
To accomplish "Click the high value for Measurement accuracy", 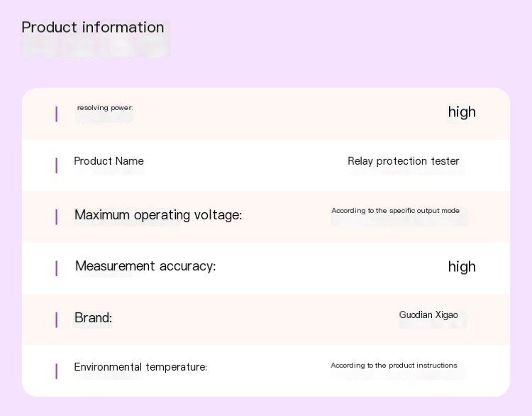I will 462,267.
